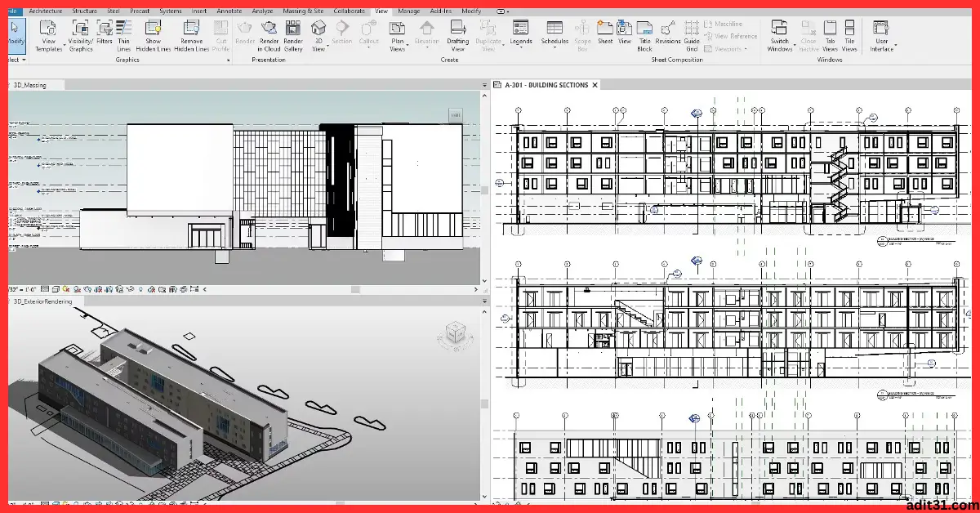
Task: Create a Drafting View
Action: [x=458, y=37]
